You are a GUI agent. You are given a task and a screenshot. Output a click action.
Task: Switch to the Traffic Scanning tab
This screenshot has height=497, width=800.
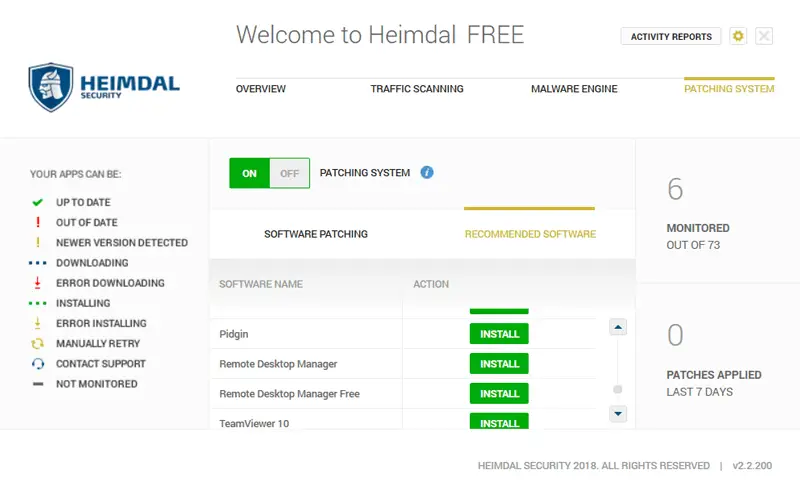point(417,89)
